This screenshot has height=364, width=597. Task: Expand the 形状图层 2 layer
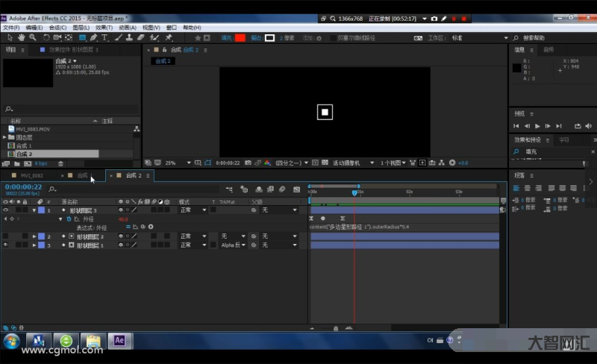(34, 236)
